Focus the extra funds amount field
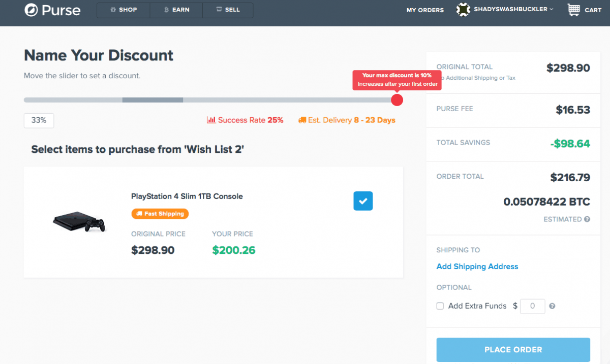 point(532,306)
